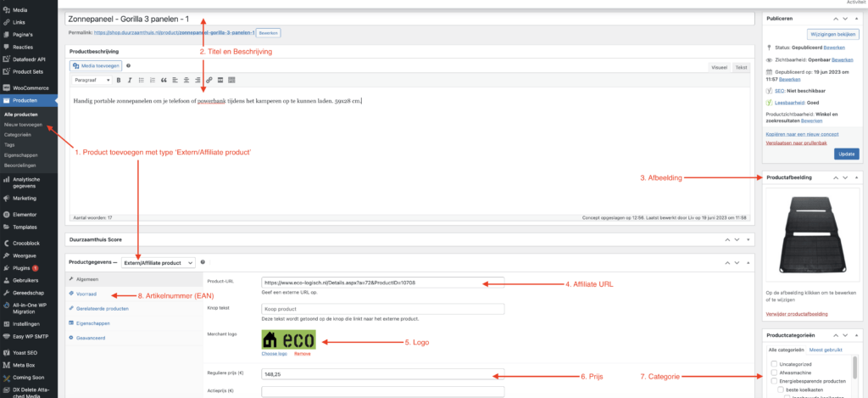Switch to Meest gebruikt categories tab

826,350
